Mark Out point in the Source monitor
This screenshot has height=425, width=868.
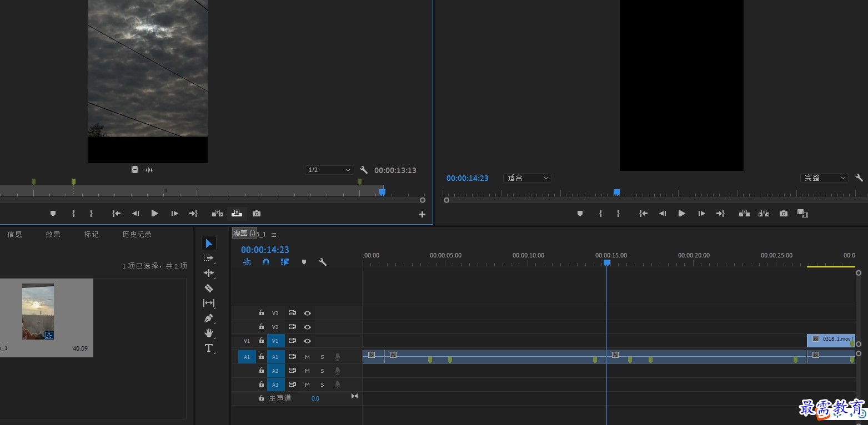91,214
